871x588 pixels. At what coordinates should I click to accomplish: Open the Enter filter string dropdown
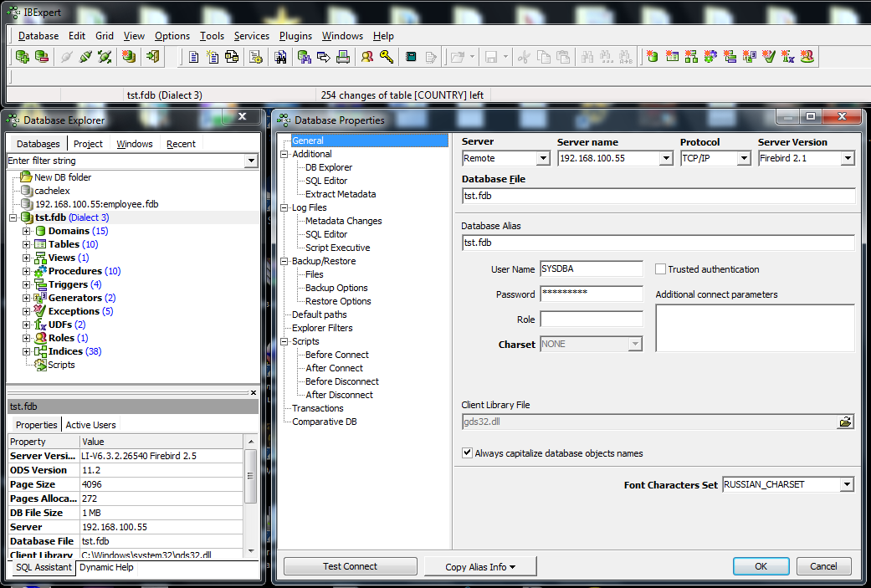251,161
